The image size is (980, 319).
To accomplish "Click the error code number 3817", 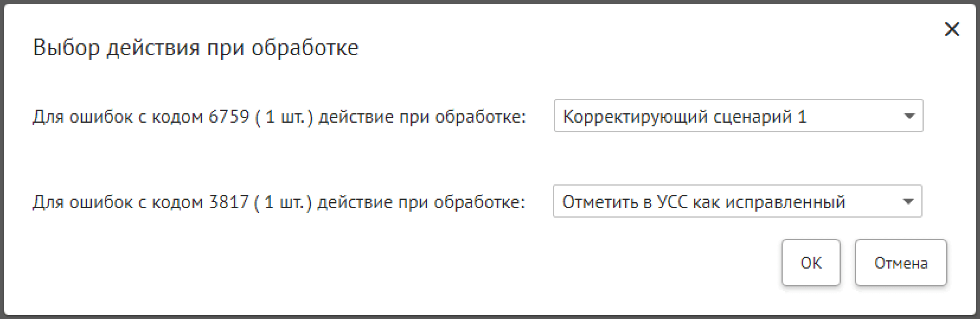I will pos(228,202).
